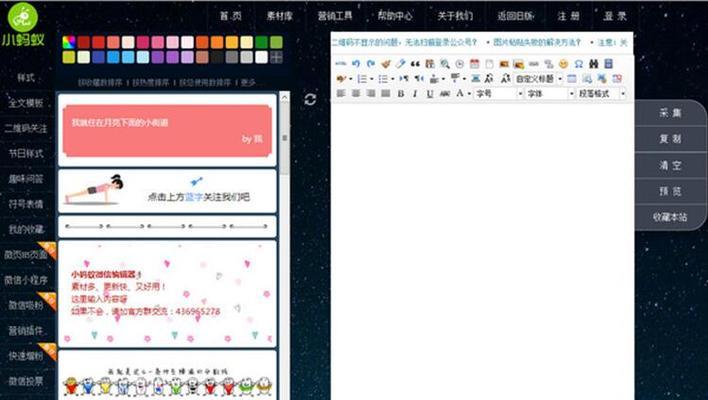Click the template list scrollbar up arrow
The width and height of the screenshot is (708, 400).
pyautogui.click(x=284, y=97)
